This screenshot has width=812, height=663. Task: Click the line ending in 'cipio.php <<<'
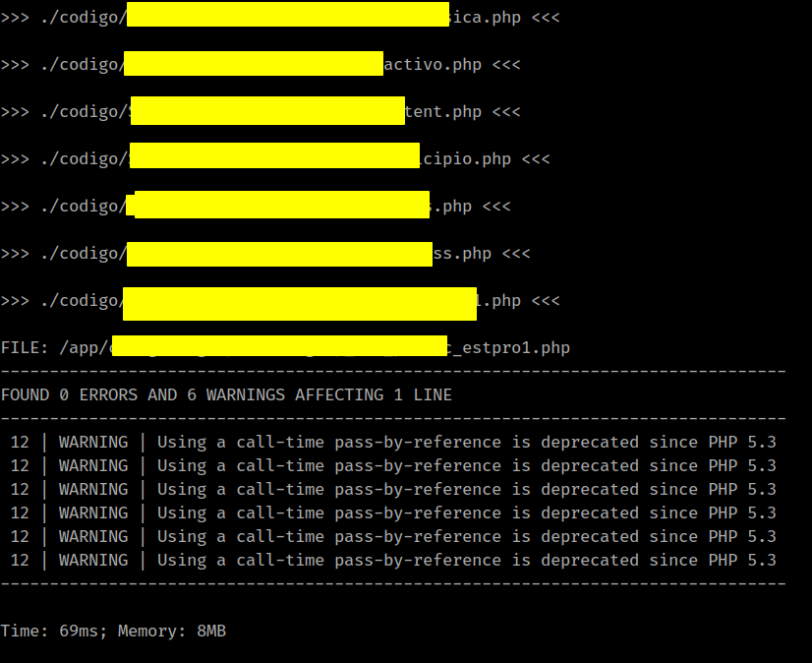coord(275,158)
